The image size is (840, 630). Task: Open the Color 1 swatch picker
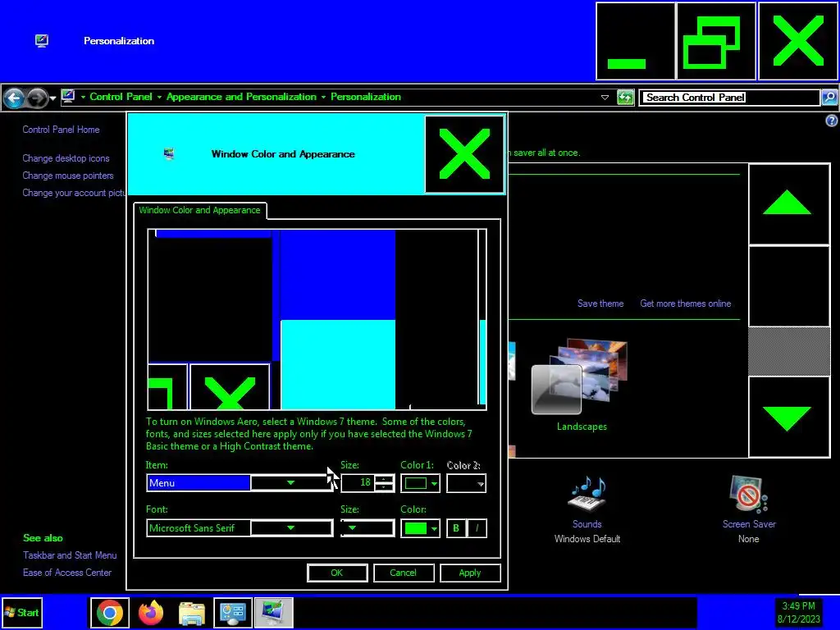[x=421, y=483]
